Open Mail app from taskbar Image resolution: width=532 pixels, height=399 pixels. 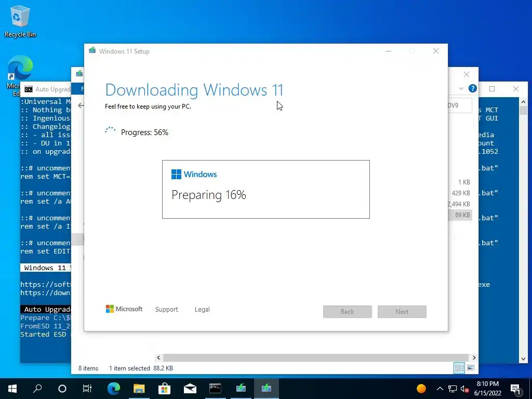[x=190, y=389]
